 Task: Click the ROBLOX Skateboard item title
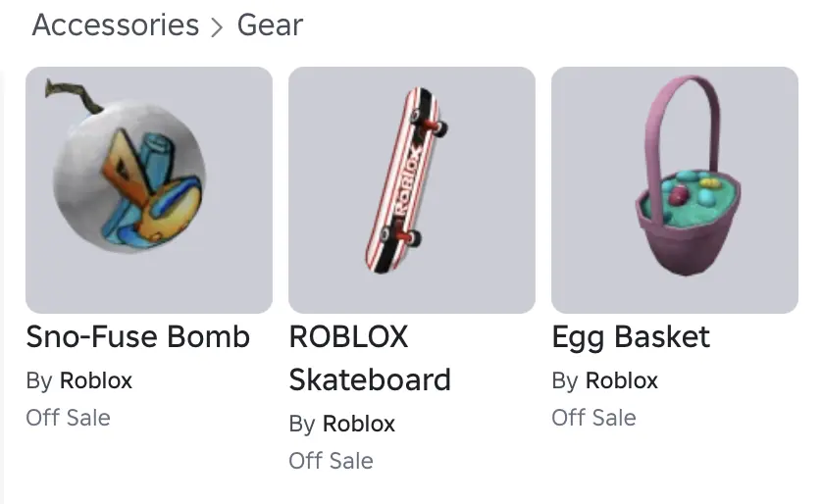pyautogui.click(x=370, y=359)
